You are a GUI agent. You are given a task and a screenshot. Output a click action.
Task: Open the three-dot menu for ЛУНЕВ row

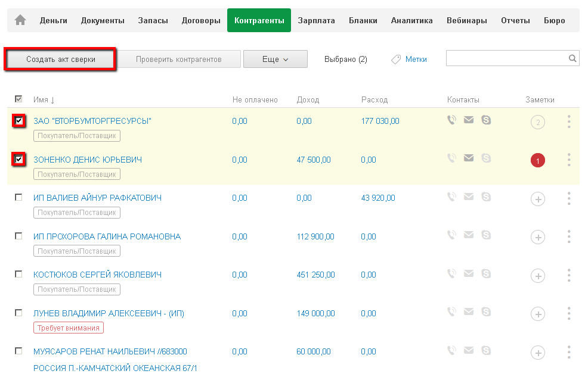569,314
